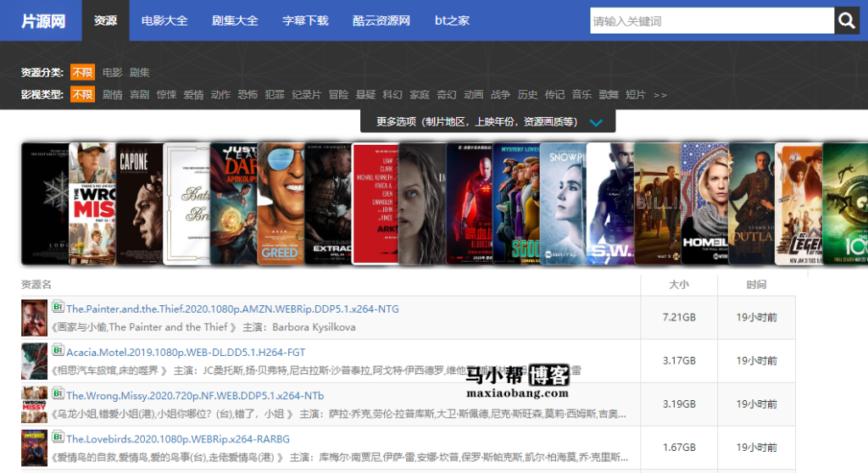This screenshot has width=868, height=473.
Task: Filter genre by 动作
Action: pos(221,95)
